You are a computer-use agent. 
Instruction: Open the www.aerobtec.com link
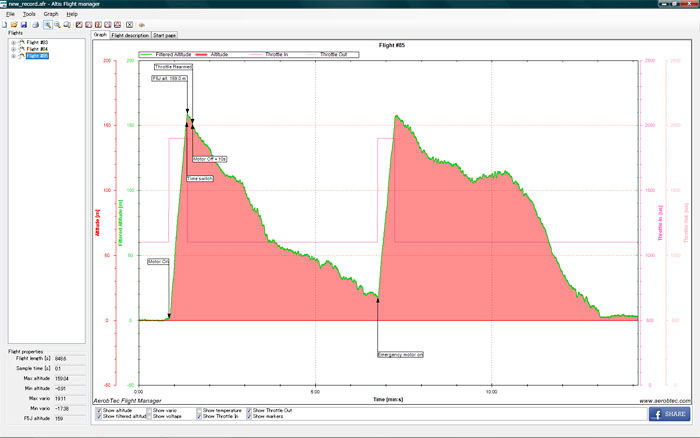tap(665, 401)
